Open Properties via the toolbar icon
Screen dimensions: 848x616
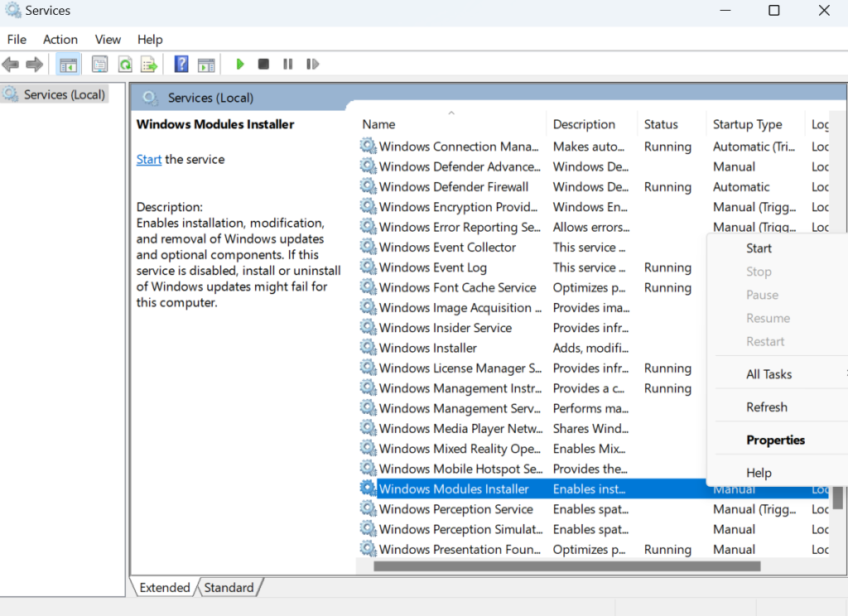(100, 64)
